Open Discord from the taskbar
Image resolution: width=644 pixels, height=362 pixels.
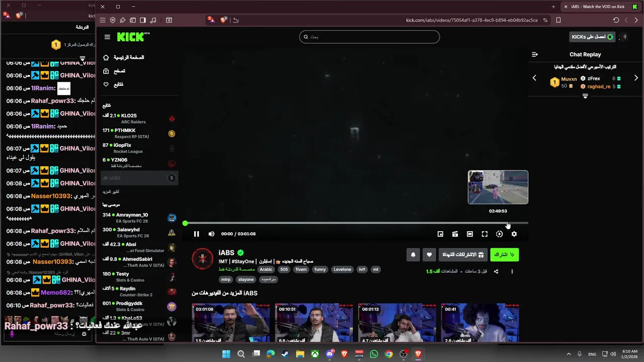330,354
